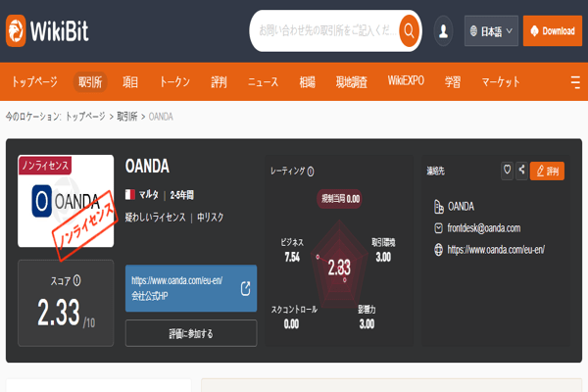Click the globe icon beside website URL

tap(438, 250)
